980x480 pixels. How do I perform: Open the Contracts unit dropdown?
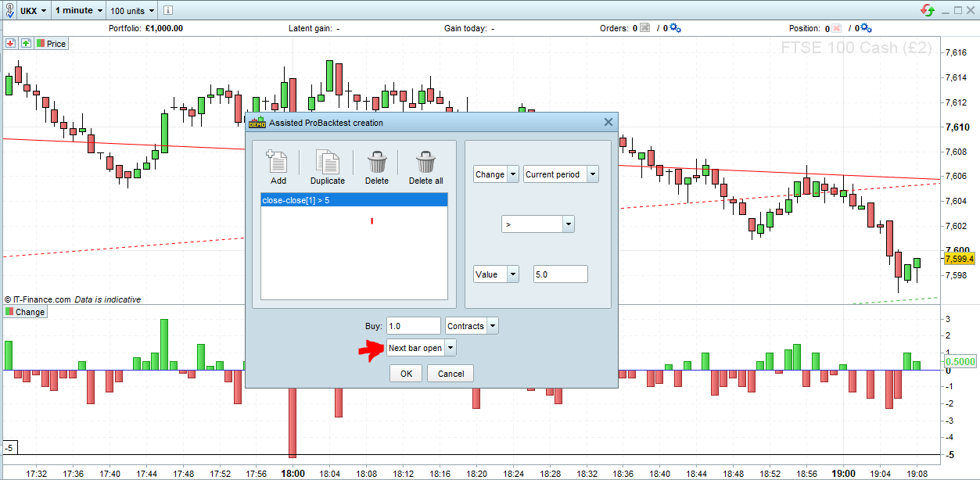pyautogui.click(x=472, y=326)
